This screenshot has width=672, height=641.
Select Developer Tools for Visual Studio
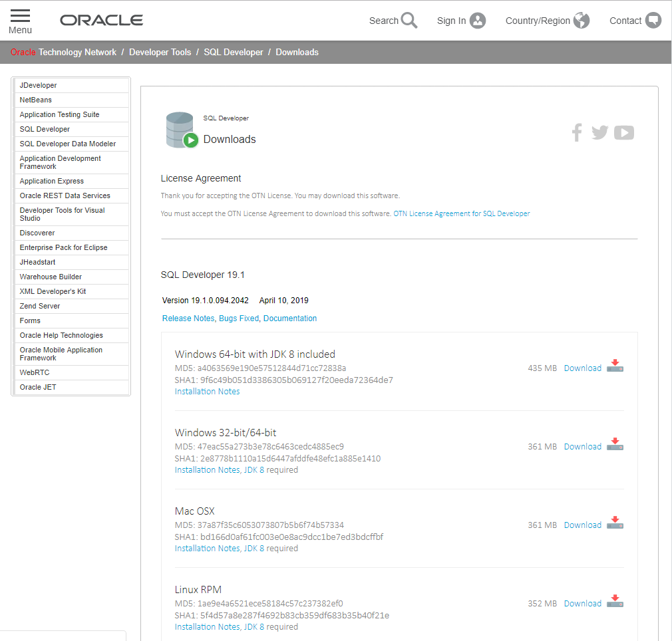pos(72,214)
